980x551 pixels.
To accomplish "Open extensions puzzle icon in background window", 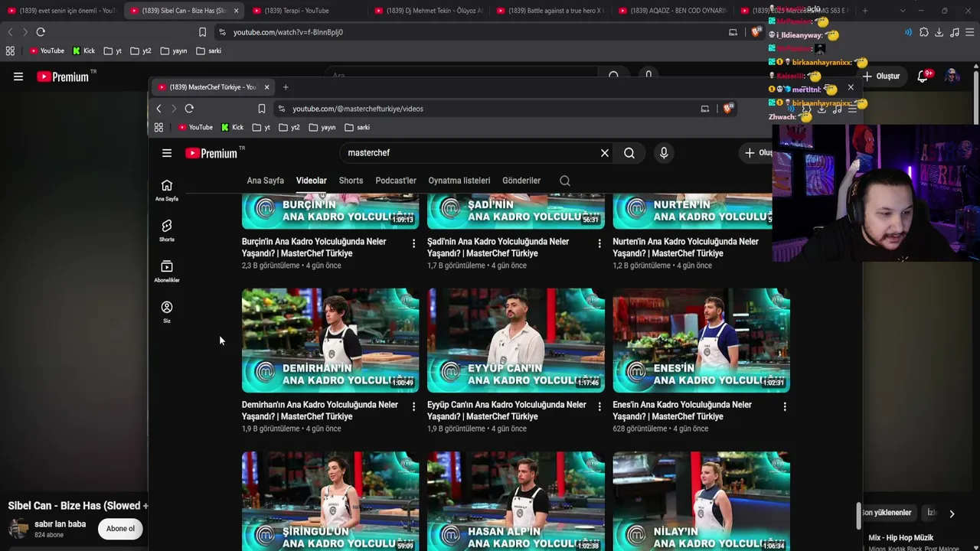I will [924, 32].
